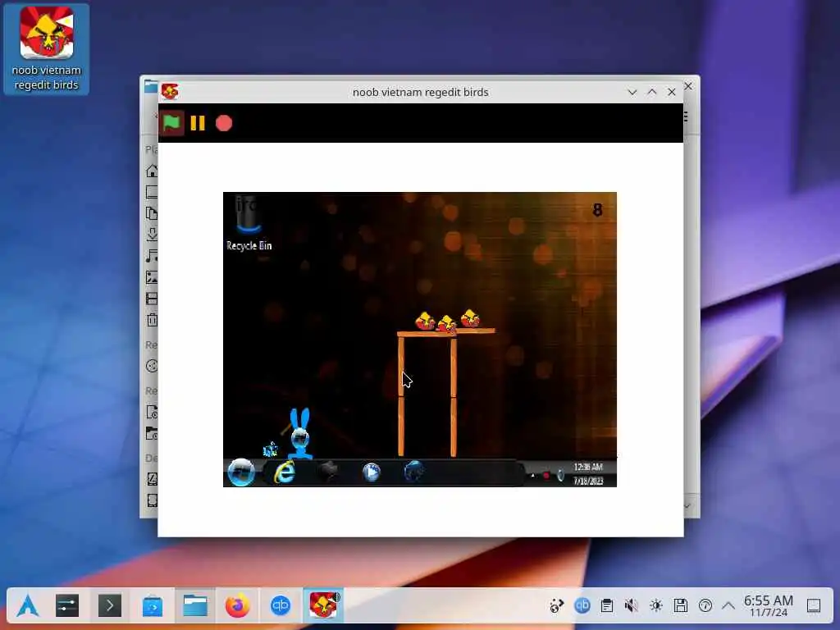Click the leftmost bird on the wooden plank

(x=425, y=322)
